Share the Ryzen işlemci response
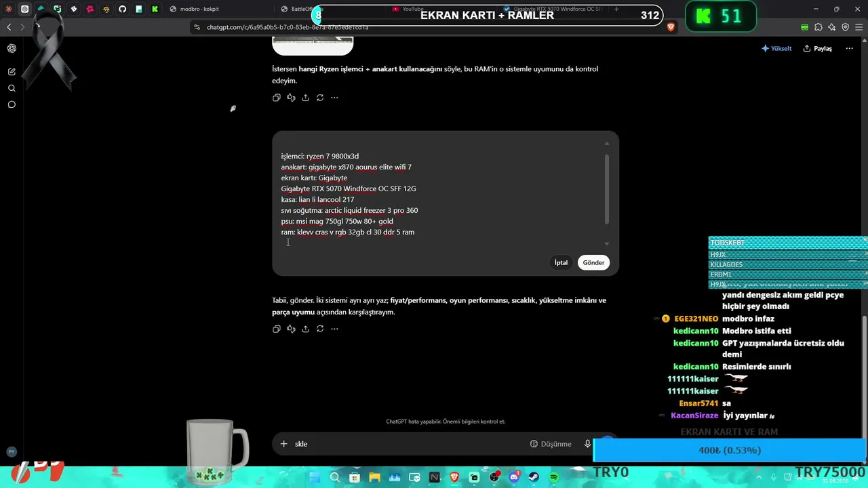This screenshot has width=868, height=488. point(305,98)
